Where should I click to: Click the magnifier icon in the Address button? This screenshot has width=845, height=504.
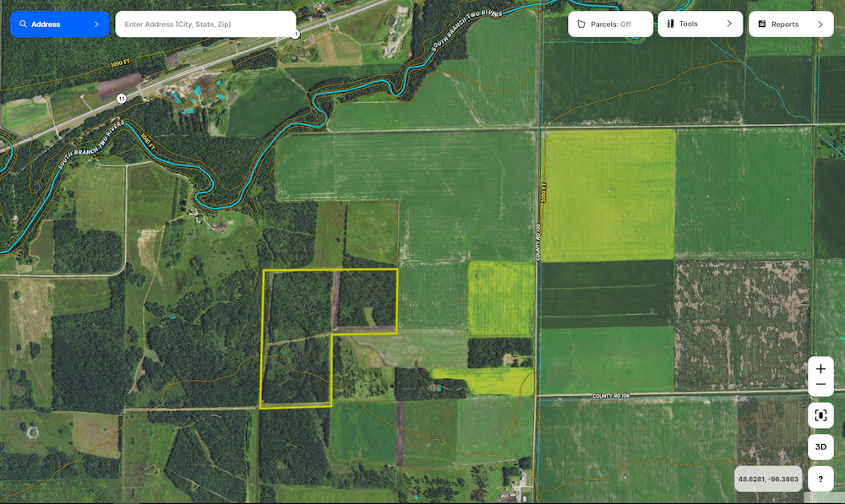(24, 24)
